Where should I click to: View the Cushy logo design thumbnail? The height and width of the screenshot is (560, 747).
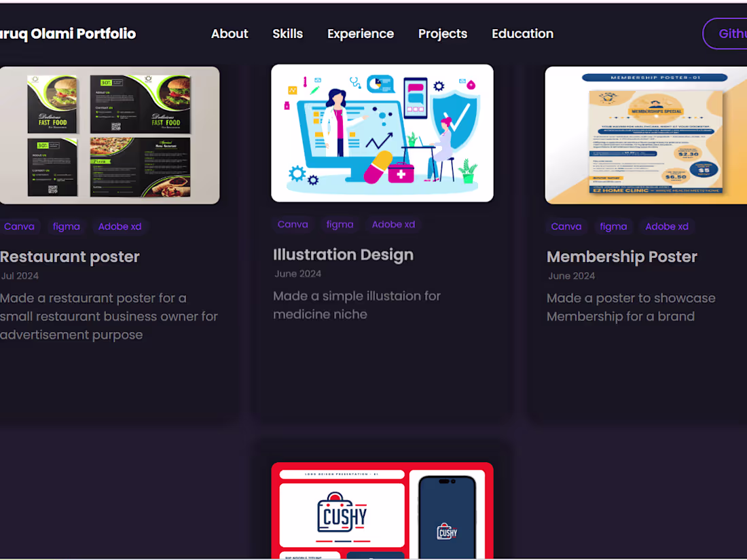[382, 510]
